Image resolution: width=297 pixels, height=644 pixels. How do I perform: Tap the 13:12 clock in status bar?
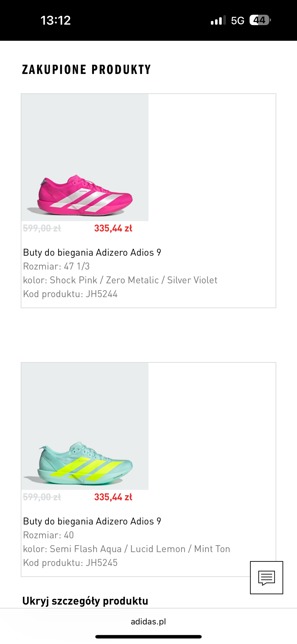[x=55, y=20]
